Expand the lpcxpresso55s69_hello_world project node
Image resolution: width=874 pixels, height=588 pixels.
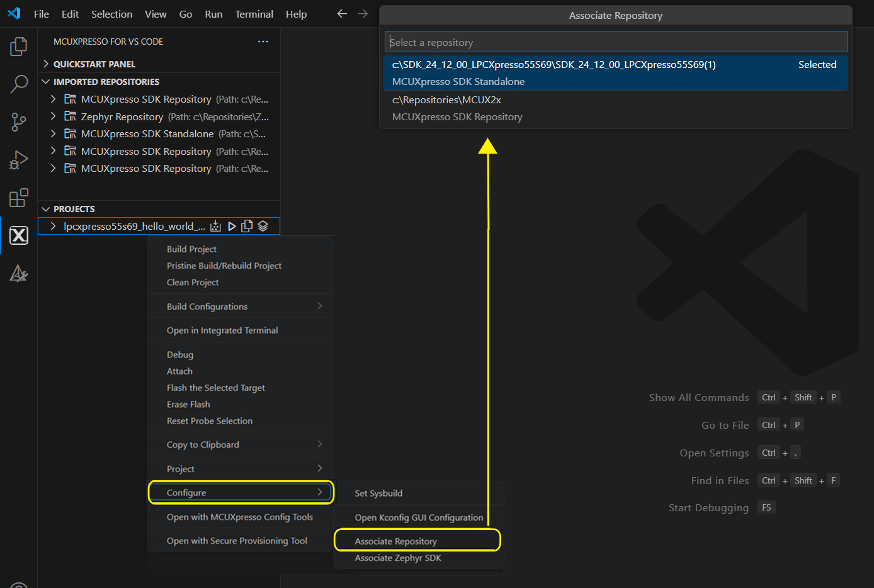[x=53, y=226]
